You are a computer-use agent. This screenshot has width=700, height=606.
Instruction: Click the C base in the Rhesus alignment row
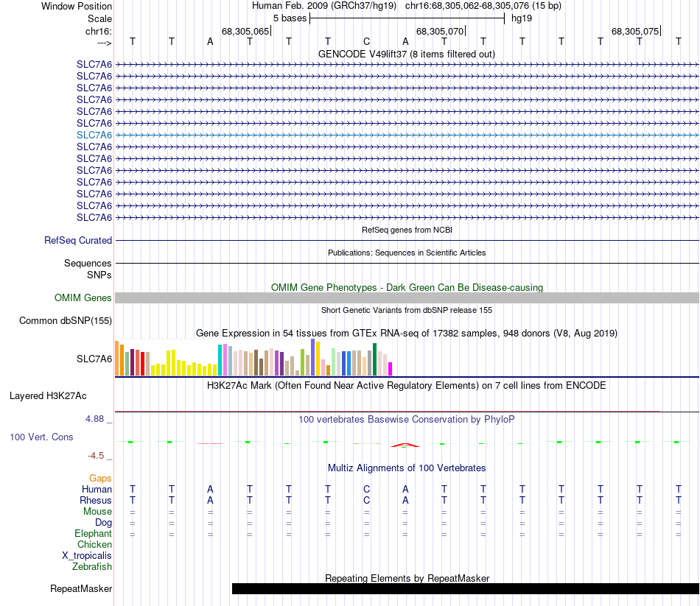click(366, 500)
